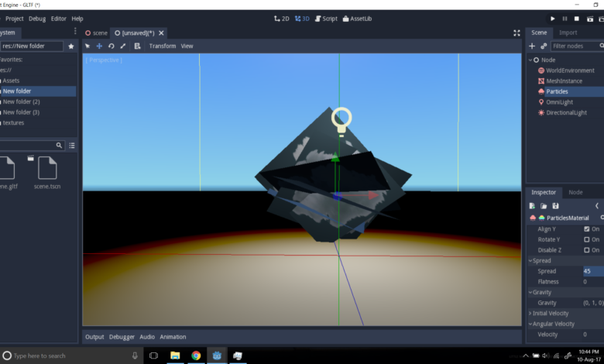Click the instance scene chain-link icon
The image size is (604, 364).
(x=544, y=46)
